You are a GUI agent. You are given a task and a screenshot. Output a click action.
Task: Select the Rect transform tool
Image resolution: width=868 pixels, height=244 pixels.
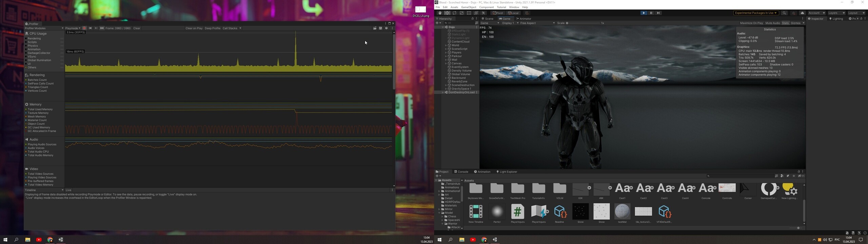pyautogui.click(x=469, y=13)
